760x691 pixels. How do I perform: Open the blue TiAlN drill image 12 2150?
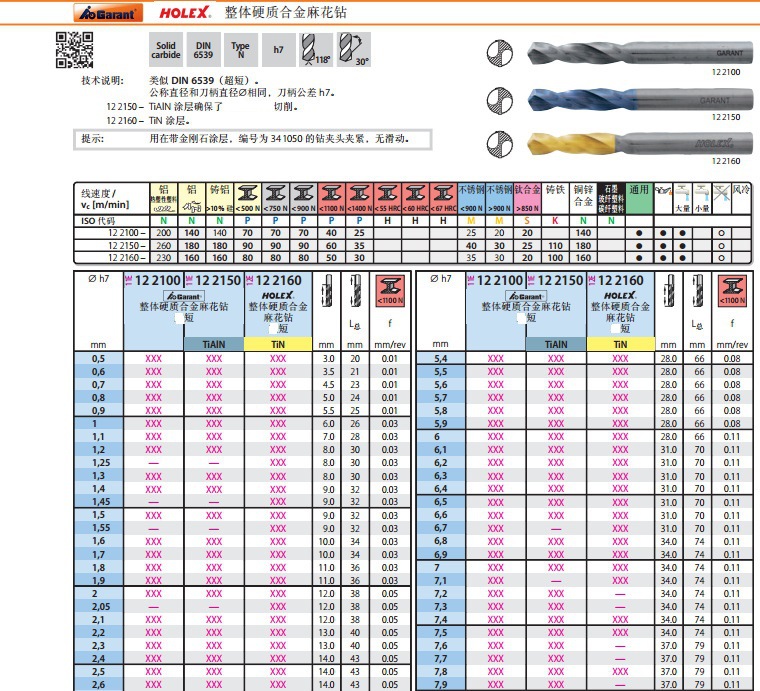coord(640,100)
